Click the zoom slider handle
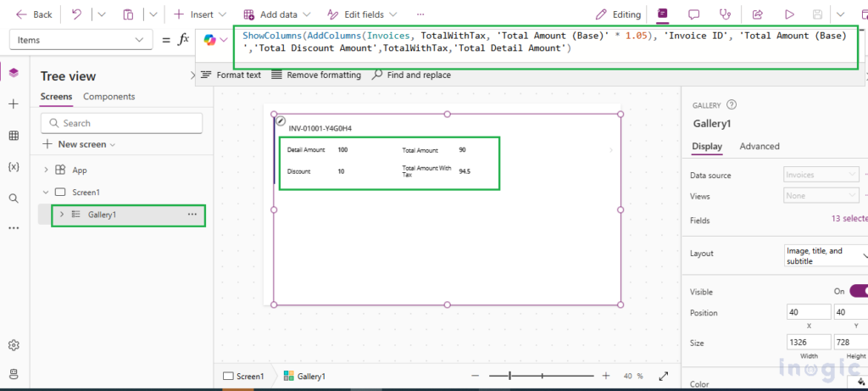 [x=510, y=376]
